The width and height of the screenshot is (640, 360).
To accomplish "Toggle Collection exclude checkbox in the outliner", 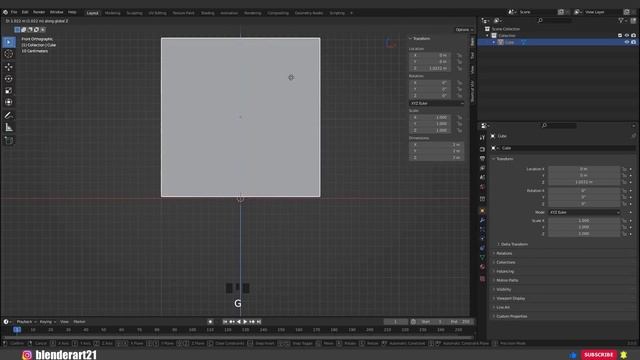I will coord(620,36).
